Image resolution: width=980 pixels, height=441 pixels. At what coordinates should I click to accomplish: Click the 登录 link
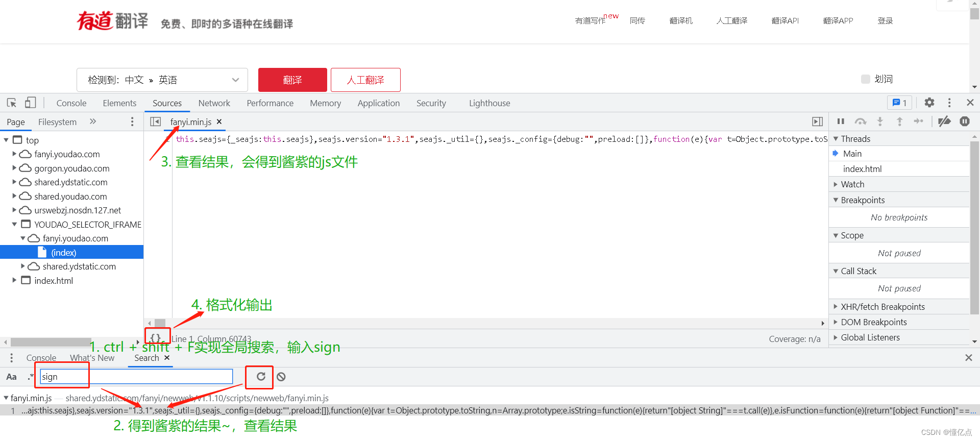point(885,20)
